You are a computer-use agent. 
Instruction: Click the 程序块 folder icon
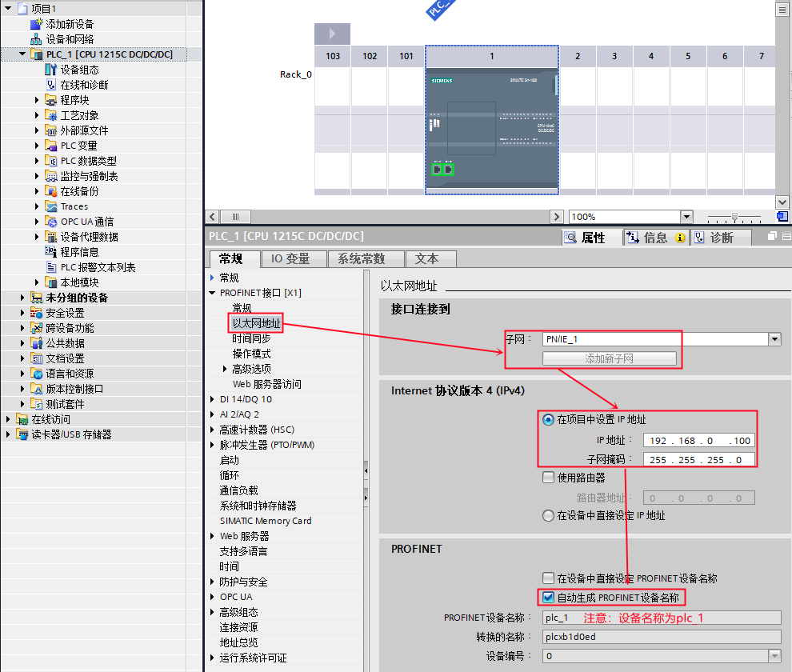(x=50, y=99)
